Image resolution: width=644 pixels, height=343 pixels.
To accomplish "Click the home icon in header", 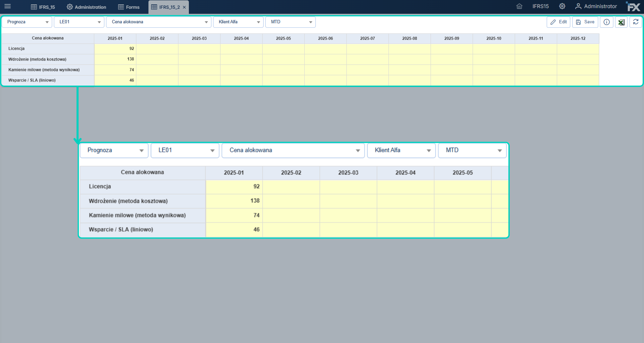I will click(519, 6).
